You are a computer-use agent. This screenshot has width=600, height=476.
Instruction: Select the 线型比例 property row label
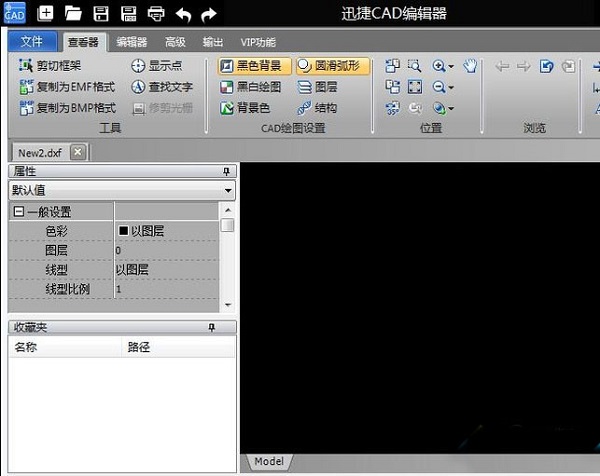(x=68, y=289)
